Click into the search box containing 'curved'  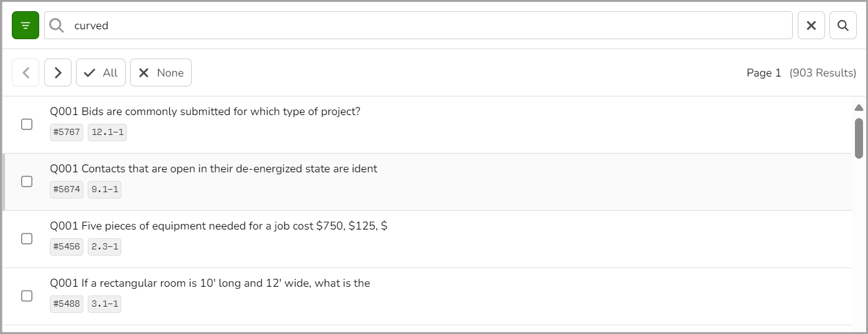click(429, 26)
